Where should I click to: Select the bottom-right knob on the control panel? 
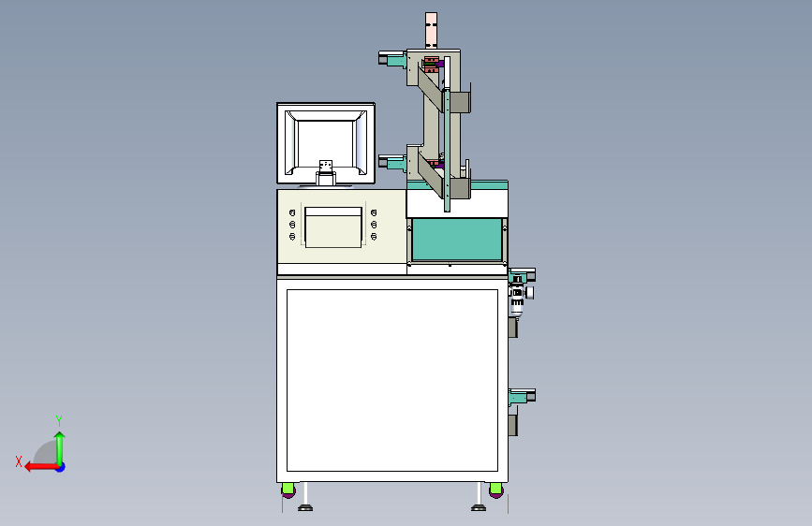click(374, 237)
